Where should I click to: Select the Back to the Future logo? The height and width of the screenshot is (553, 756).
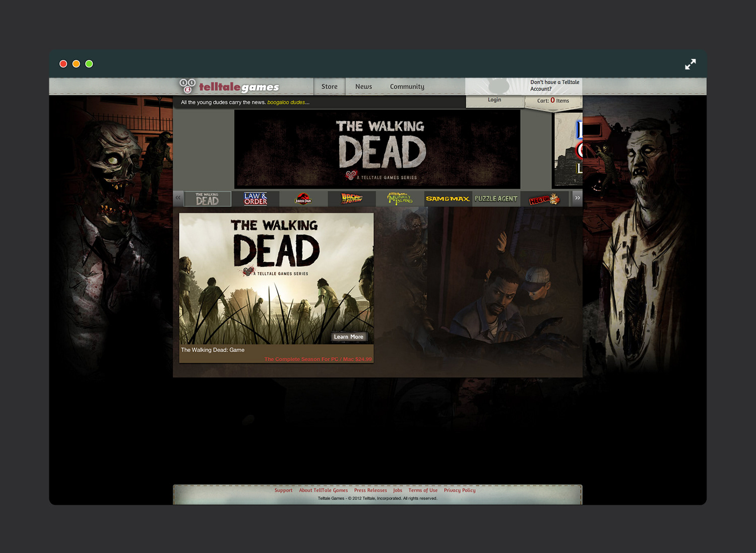(351, 199)
